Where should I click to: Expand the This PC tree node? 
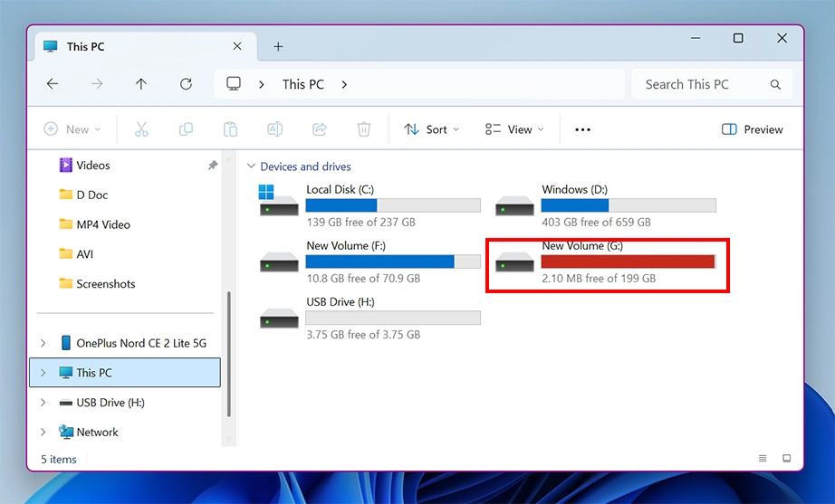tap(43, 373)
